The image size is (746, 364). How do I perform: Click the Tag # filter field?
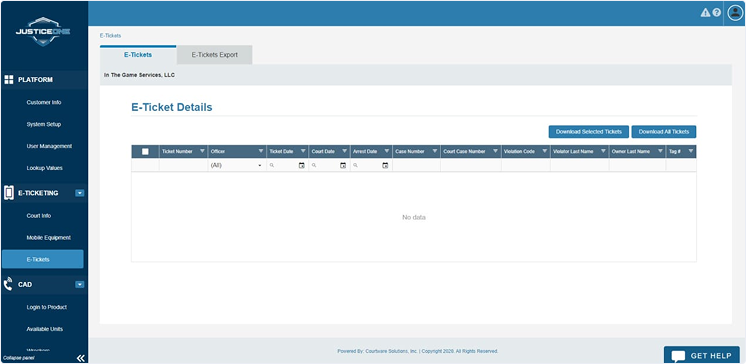coord(681,166)
